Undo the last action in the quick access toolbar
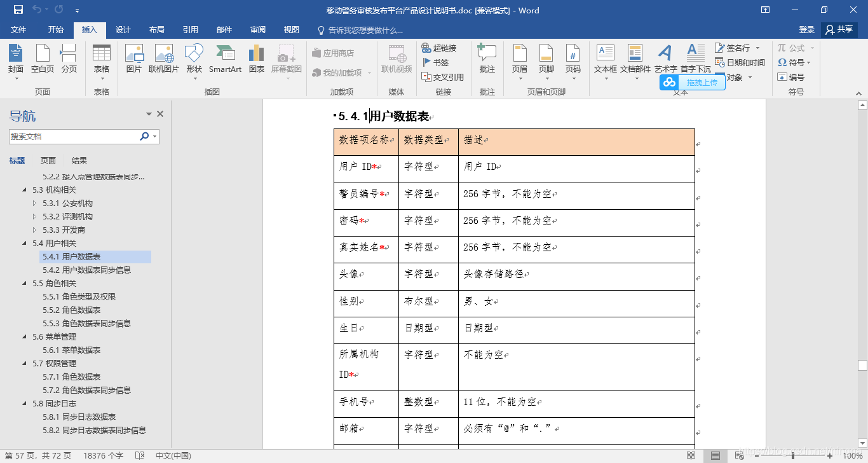 36,10
